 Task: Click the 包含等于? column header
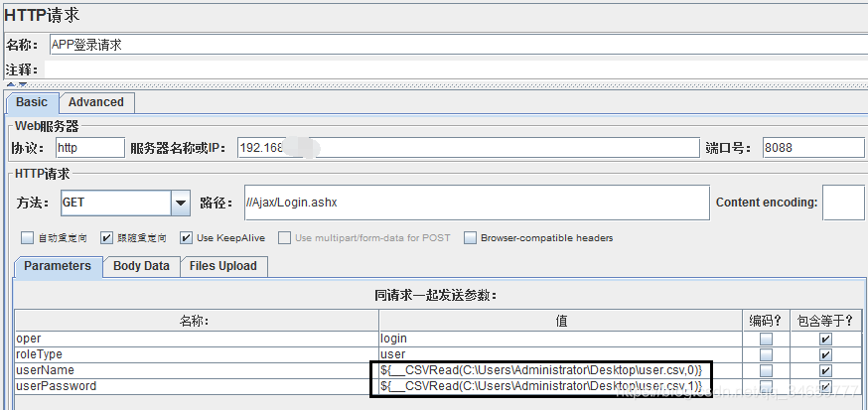coord(825,321)
